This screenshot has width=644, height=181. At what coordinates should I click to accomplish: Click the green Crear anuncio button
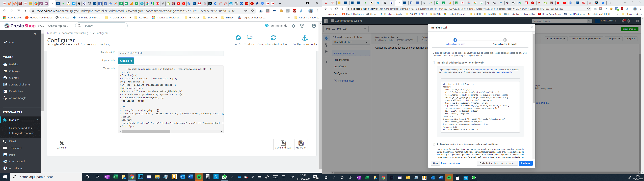click(x=630, y=29)
